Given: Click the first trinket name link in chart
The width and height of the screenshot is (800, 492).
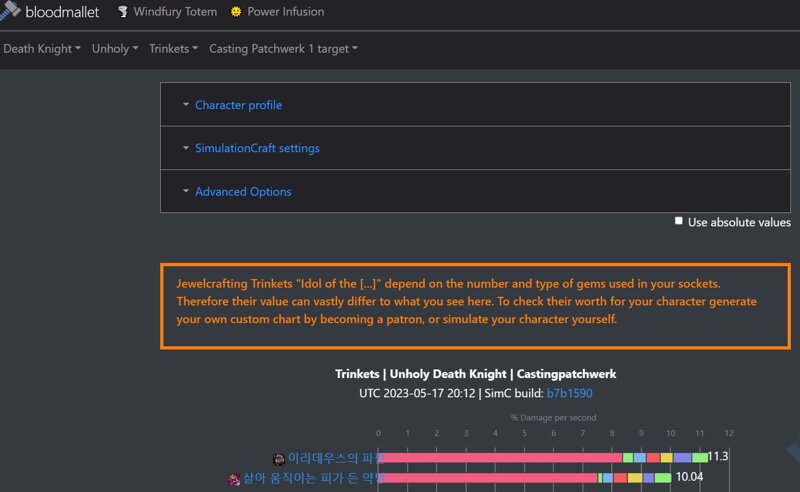Looking at the screenshot, I should tap(334, 458).
